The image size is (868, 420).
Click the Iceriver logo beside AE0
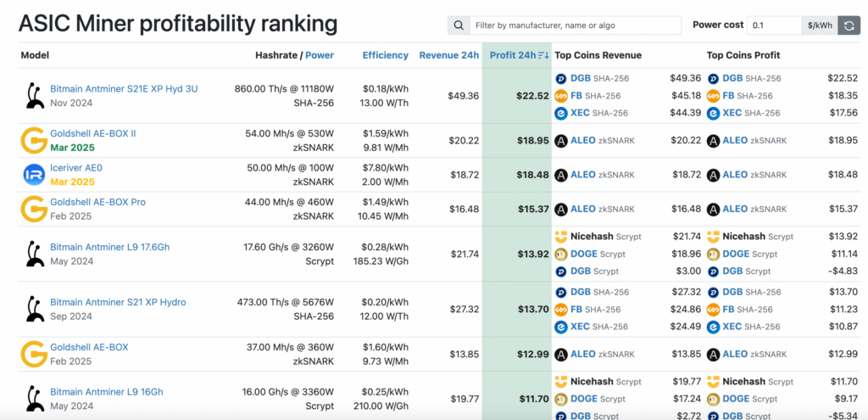click(x=33, y=175)
